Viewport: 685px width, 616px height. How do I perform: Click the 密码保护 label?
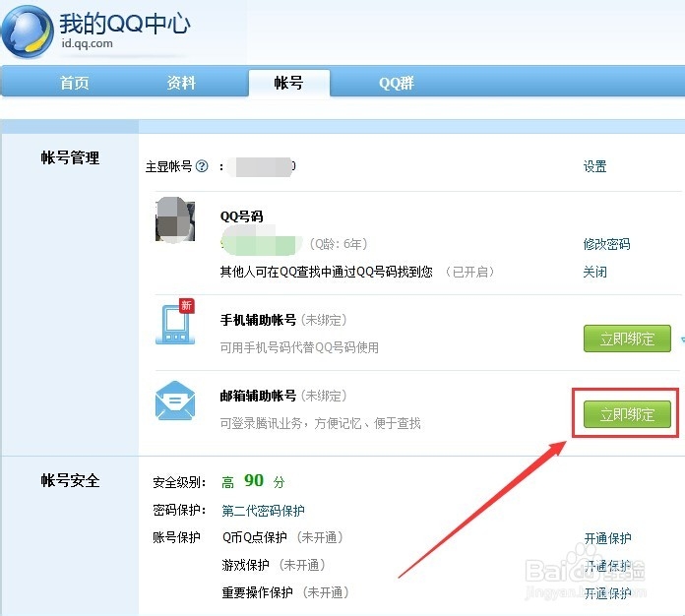click(179, 510)
